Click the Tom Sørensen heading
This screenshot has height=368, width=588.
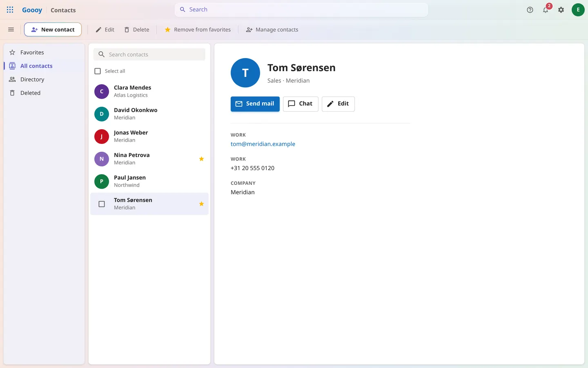[x=301, y=68]
